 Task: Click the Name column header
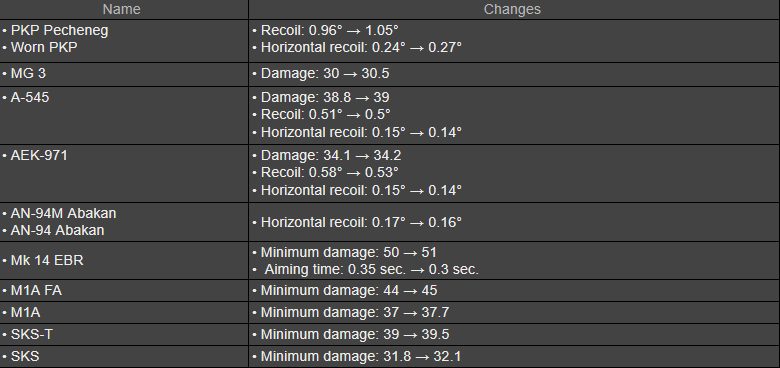coord(121,9)
